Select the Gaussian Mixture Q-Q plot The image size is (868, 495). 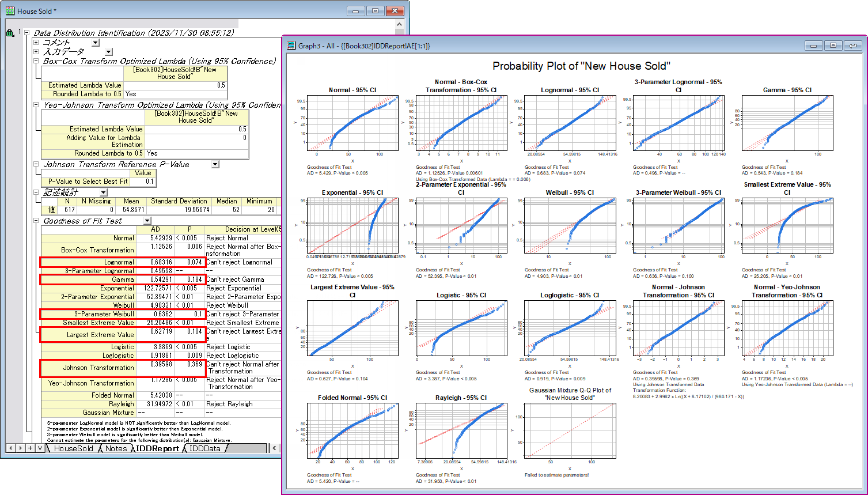click(570, 431)
